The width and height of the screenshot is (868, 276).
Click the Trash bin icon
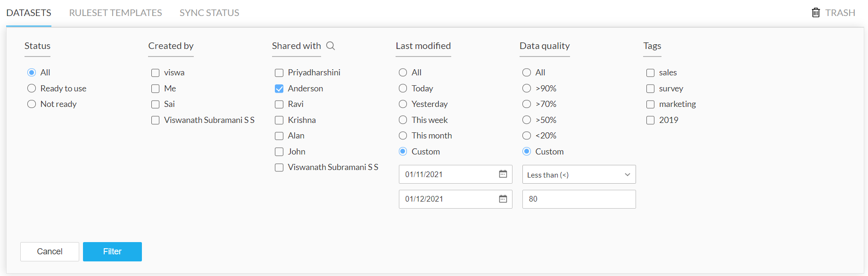pos(816,13)
